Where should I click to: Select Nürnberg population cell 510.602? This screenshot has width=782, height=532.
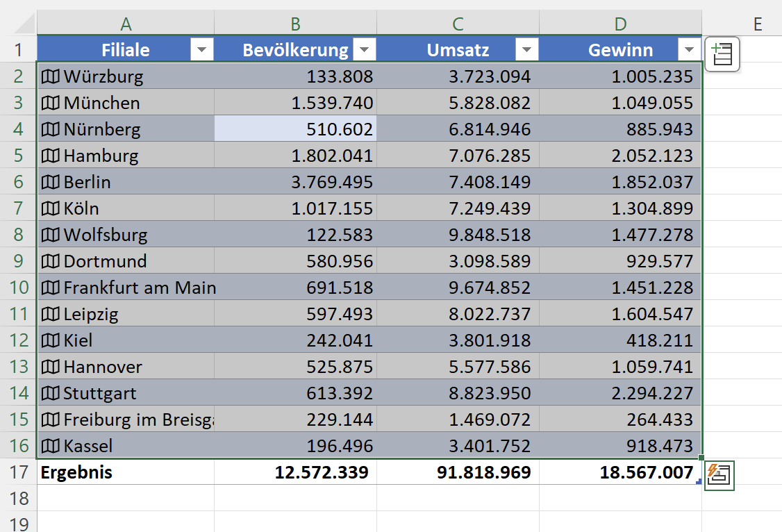coord(295,128)
